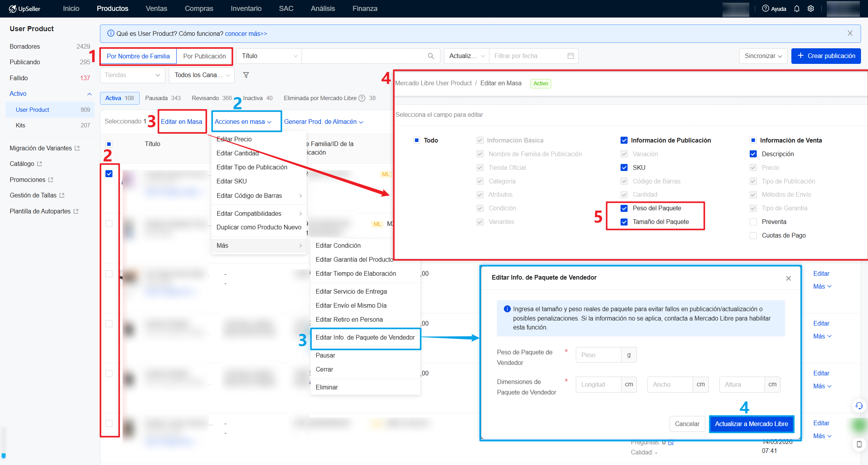This screenshot has width=868, height=465.
Task: Uncheck the SKU field checkbox
Action: coord(624,167)
